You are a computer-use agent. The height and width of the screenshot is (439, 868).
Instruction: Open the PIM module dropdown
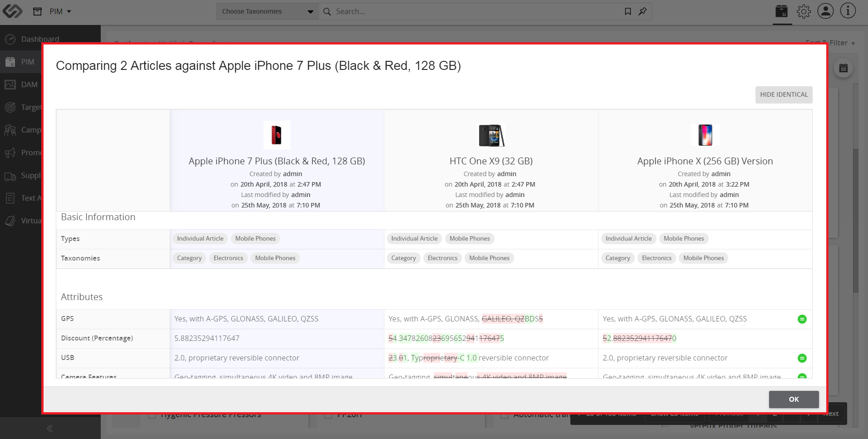click(x=60, y=11)
